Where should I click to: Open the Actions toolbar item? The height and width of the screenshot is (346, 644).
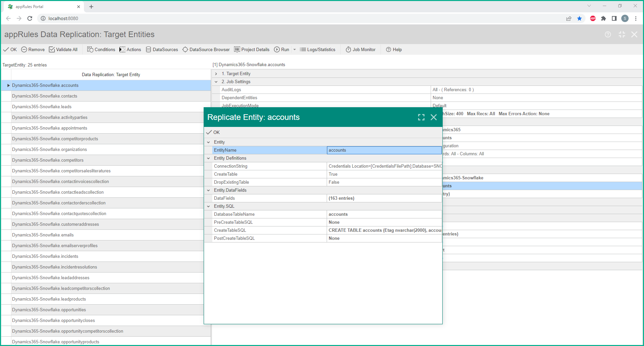point(130,49)
